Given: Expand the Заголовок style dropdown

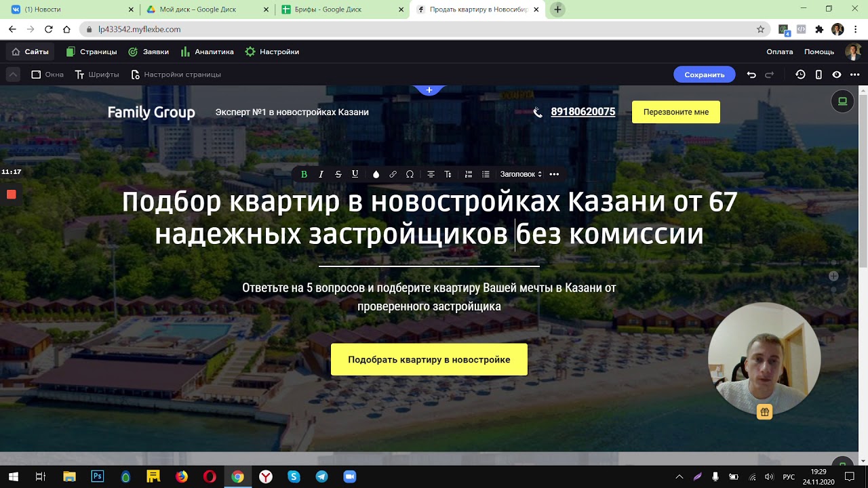Looking at the screenshot, I should tap(521, 174).
